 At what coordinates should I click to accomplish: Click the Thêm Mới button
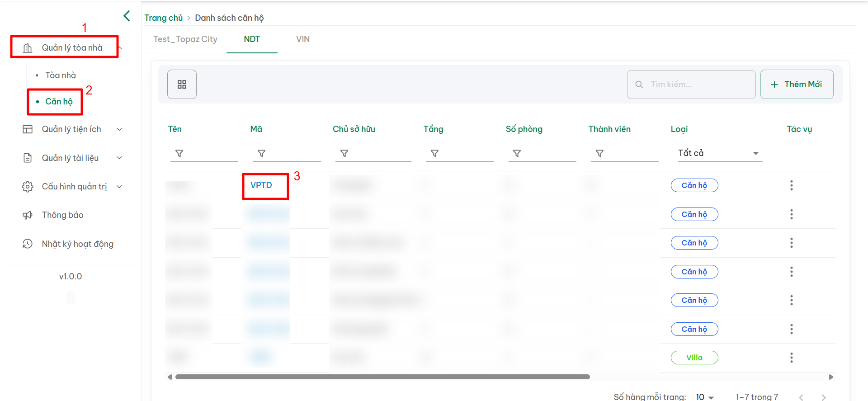(797, 85)
